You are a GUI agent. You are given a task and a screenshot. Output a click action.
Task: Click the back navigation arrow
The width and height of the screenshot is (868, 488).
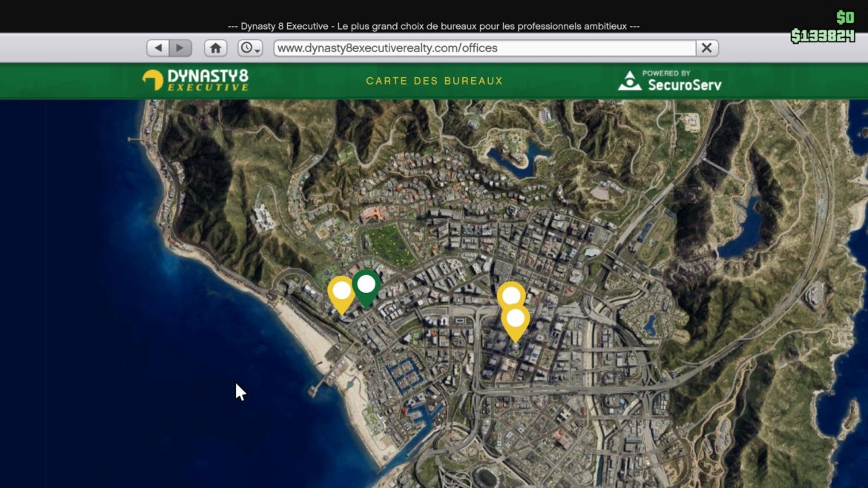158,47
